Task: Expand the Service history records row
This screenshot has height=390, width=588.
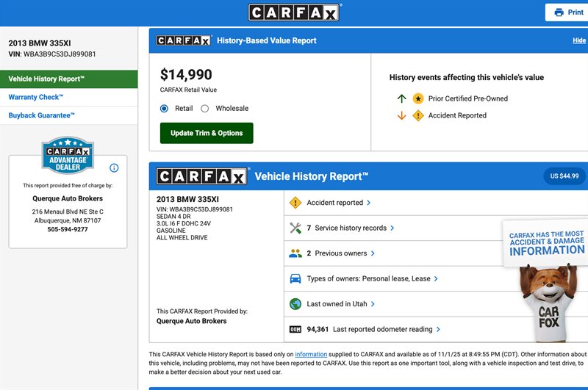Action: [x=392, y=228]
